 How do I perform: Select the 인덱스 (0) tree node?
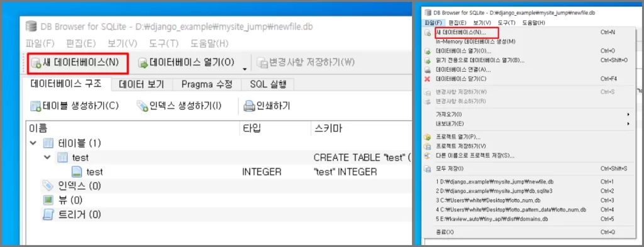point(80,186)
